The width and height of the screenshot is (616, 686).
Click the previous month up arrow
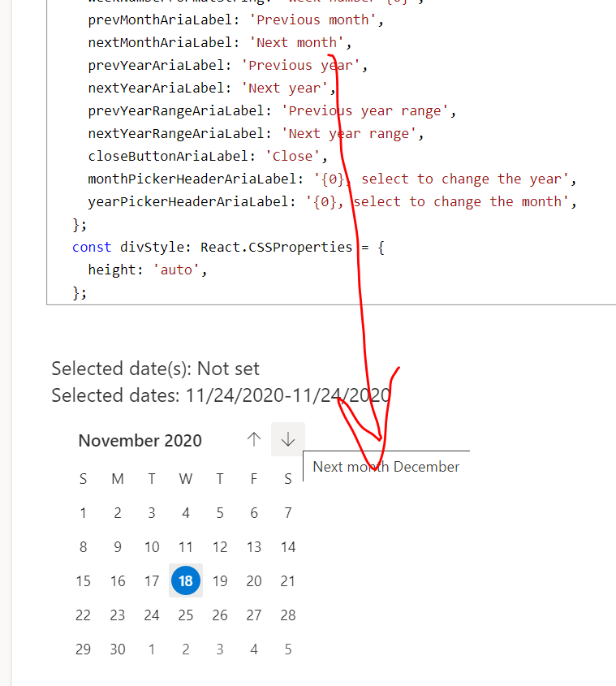(254, 439)
